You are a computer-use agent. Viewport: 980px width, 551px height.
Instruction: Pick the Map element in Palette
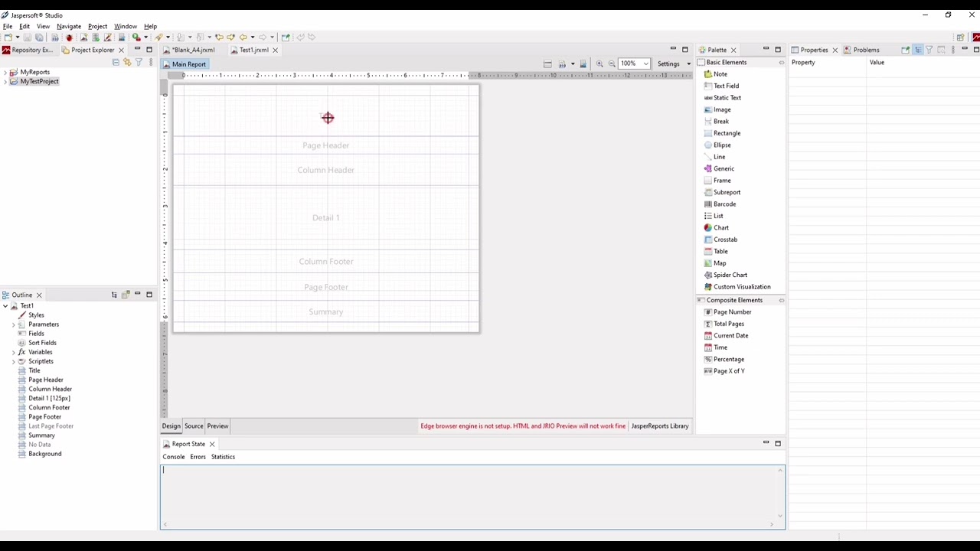coord(715,263)
